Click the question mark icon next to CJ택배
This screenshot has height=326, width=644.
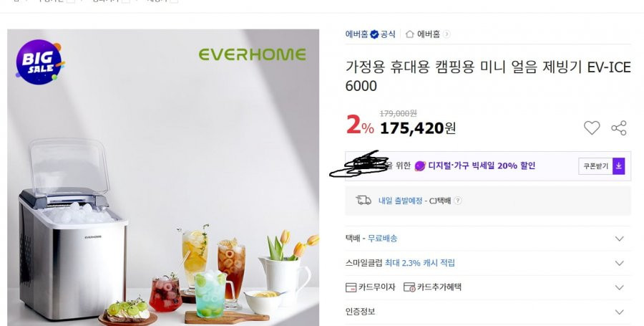[x=458, y=201]
